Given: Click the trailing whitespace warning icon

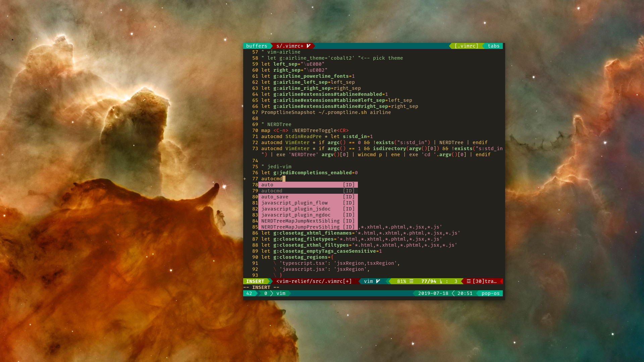Looking at the screenshot, I should (x=469, y=281).
